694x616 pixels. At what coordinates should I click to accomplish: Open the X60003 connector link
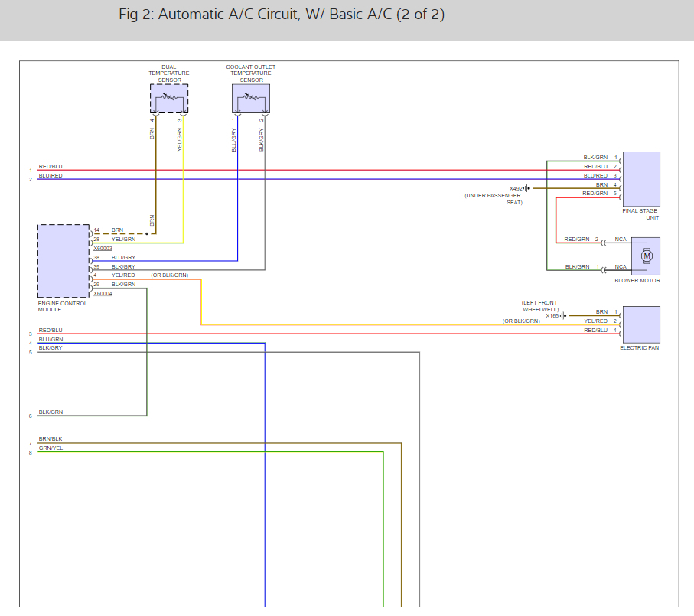point(103,249)
